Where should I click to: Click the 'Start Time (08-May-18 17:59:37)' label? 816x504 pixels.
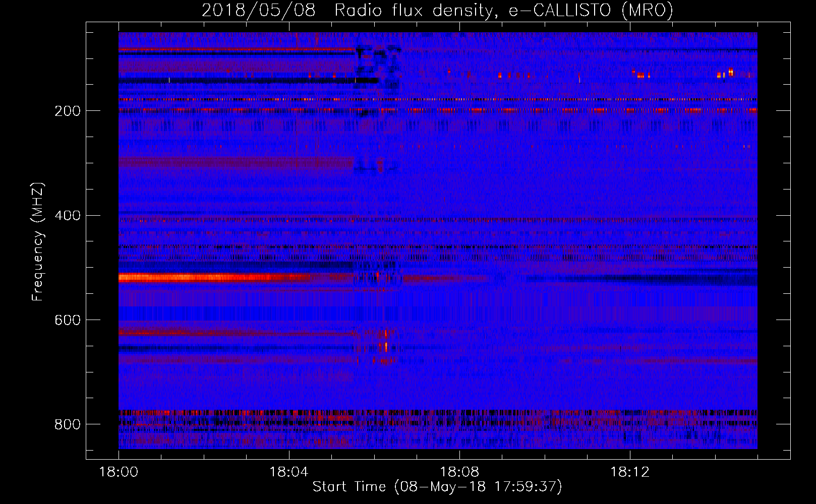437,487
